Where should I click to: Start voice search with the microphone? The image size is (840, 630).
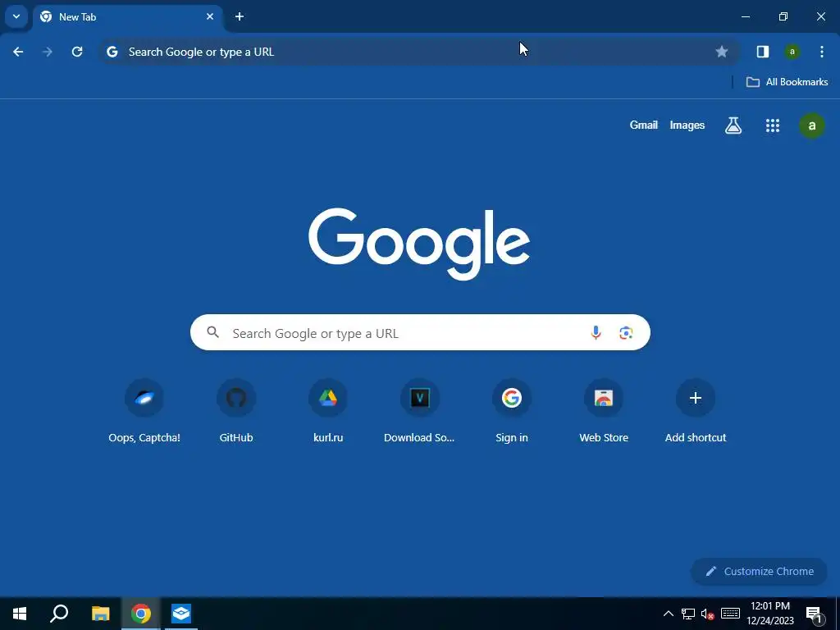point(596,333)
